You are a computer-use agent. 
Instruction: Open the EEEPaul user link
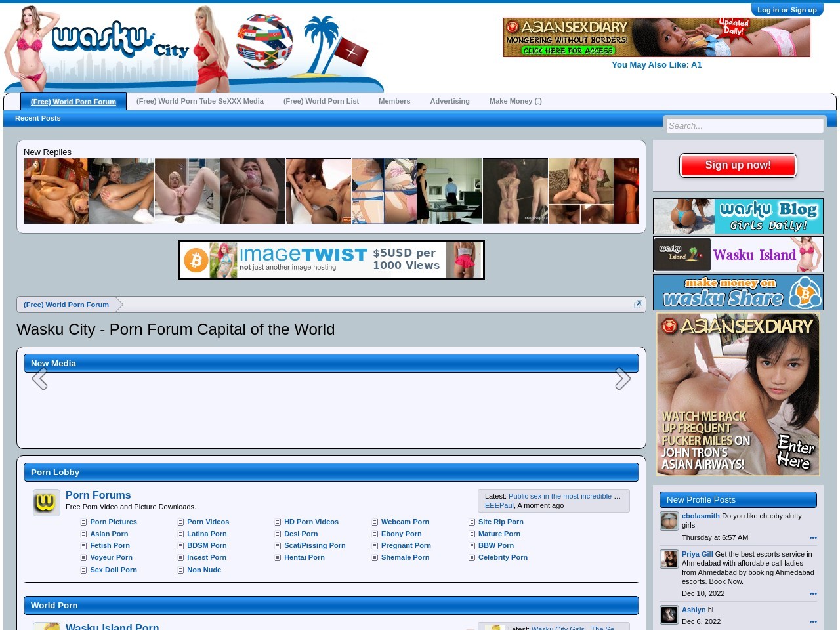pos(499,505)
